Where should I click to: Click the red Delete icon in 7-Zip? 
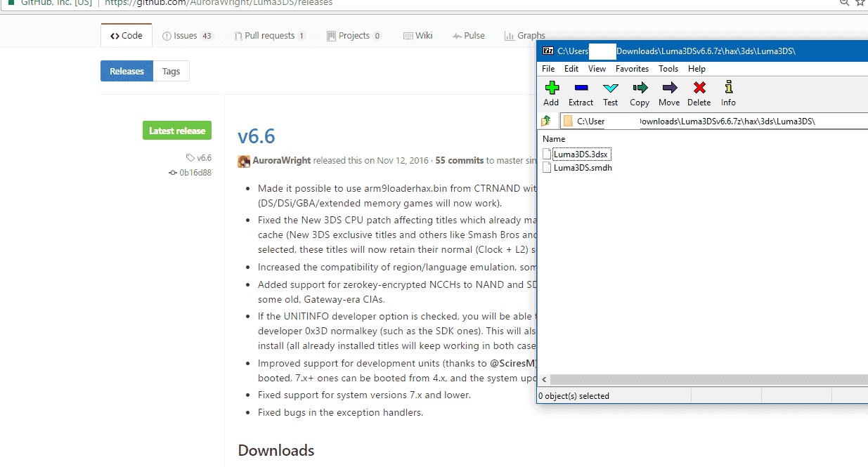coord(699,88)
